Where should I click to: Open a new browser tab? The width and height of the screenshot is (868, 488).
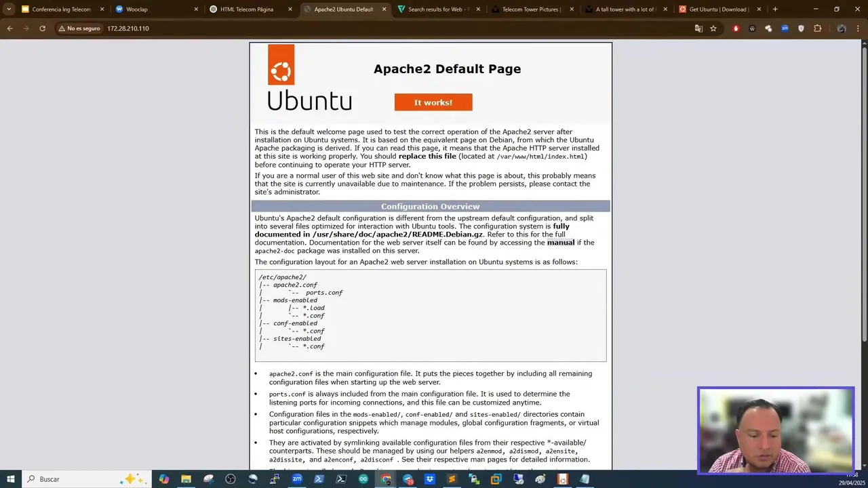pyautogui.click(x=775, y=9)
